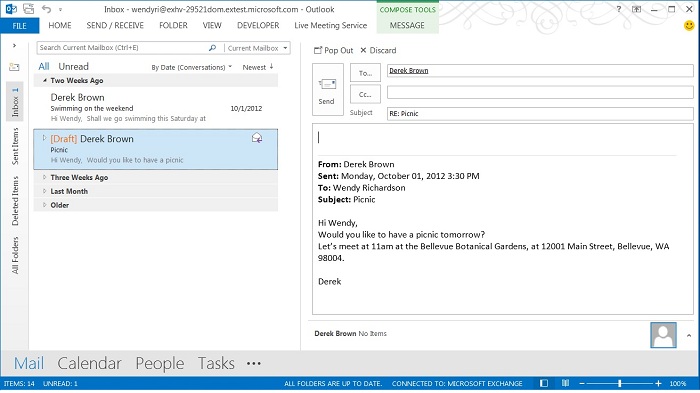Open the Help question mark icon
Image resolution: width=700 pixels, height=393 pixels.
point(619,9)
